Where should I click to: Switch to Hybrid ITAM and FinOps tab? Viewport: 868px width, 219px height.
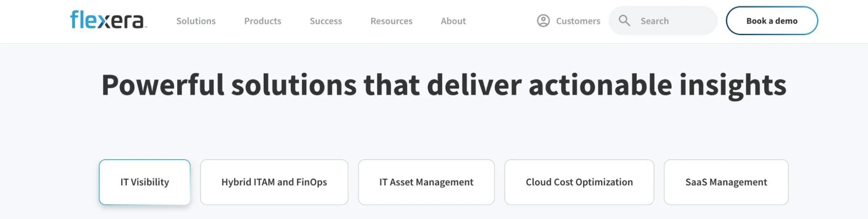274,182
